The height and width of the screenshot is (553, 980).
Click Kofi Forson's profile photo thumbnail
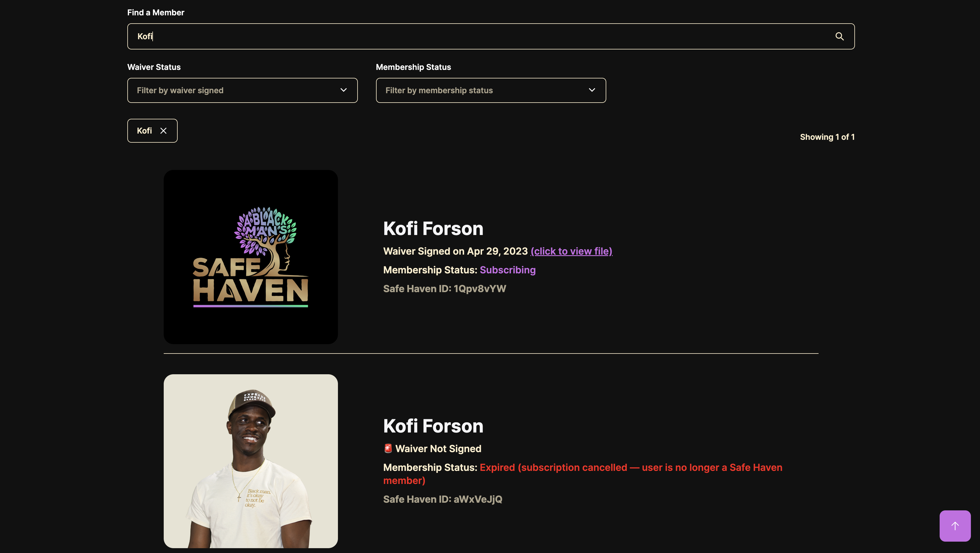coord(251,461)
